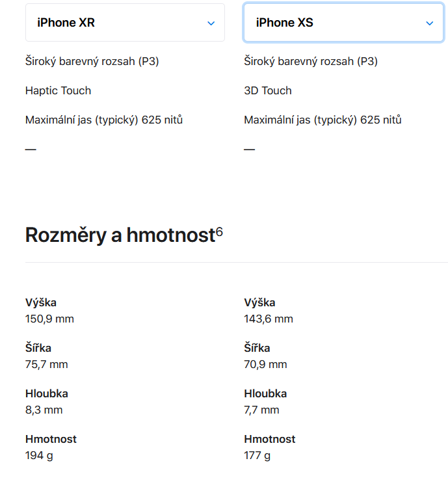The width and height of the screenshot is (448, 489).
Task: Select the 194 g weight value
Action: [39, 455]
